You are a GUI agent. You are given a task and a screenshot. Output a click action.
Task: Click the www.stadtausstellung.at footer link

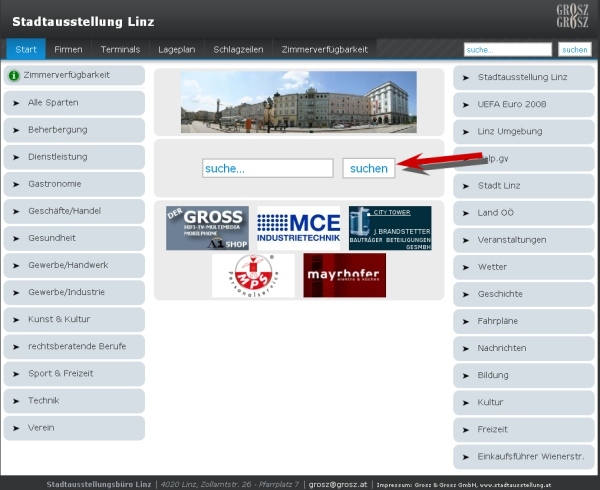515,485
